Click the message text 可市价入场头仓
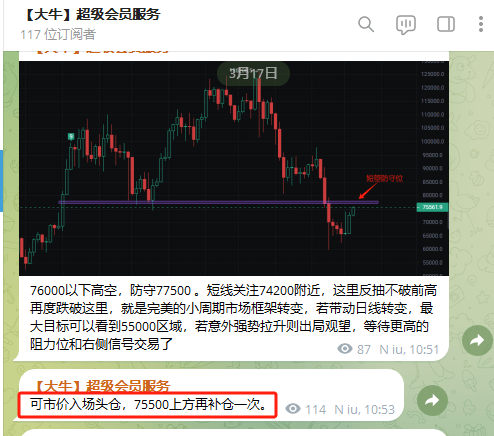Viewport: 494px width, 436px height. tap(75, 404)
